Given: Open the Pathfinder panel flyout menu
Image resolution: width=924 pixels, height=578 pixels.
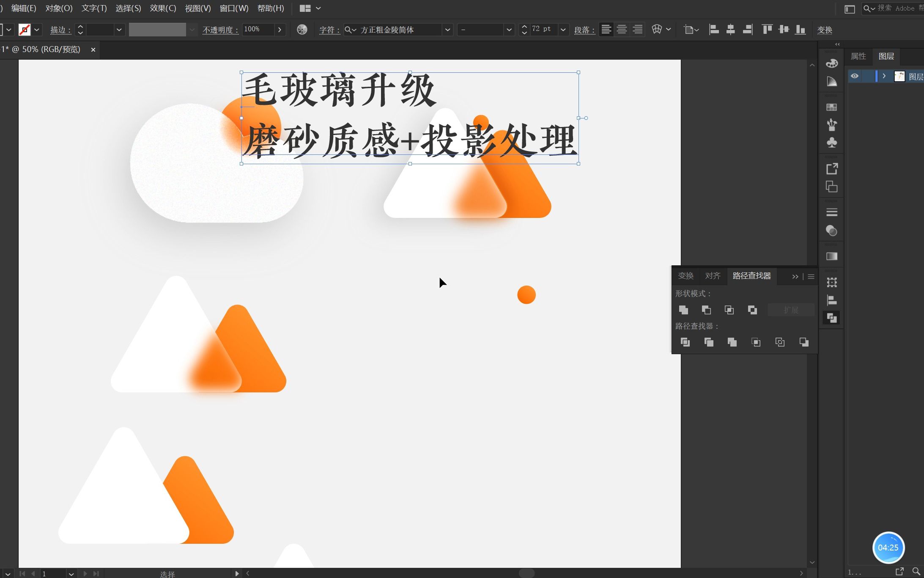Looking at the screenshot, I should click(x=810, y=276).
